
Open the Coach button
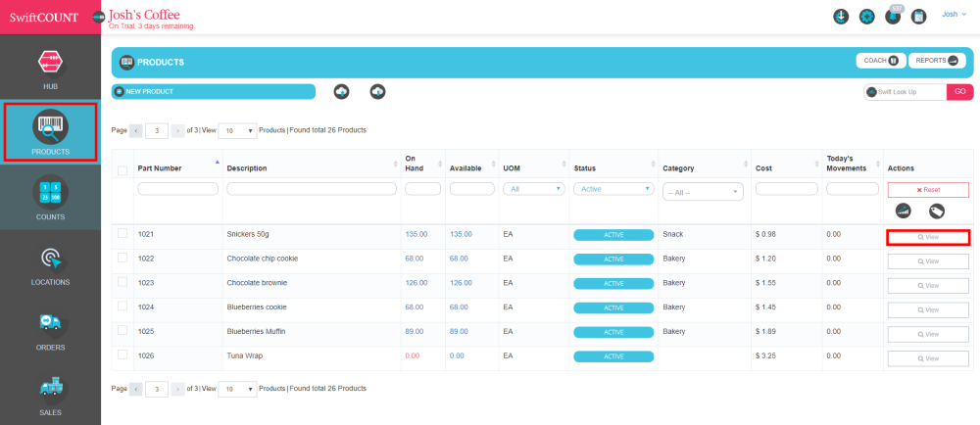(x=881, y=61)
